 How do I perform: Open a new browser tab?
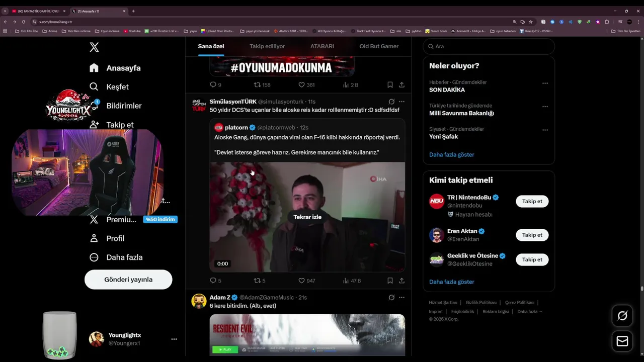[133, 11]
